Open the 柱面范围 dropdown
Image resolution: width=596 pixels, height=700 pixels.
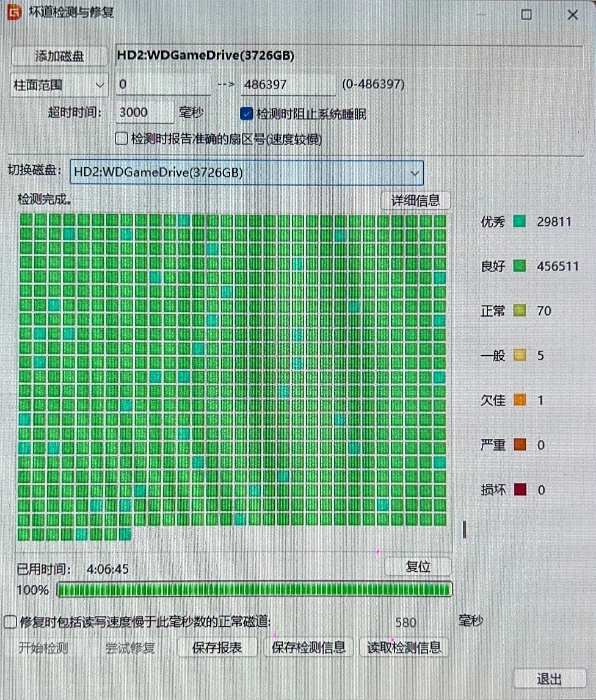(59, 85)
